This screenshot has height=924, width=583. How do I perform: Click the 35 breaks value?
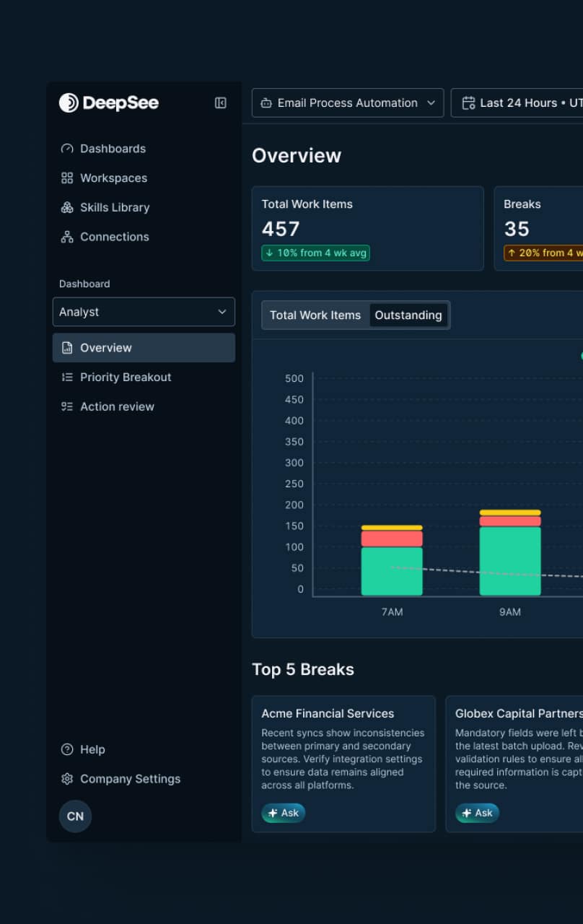517,229
